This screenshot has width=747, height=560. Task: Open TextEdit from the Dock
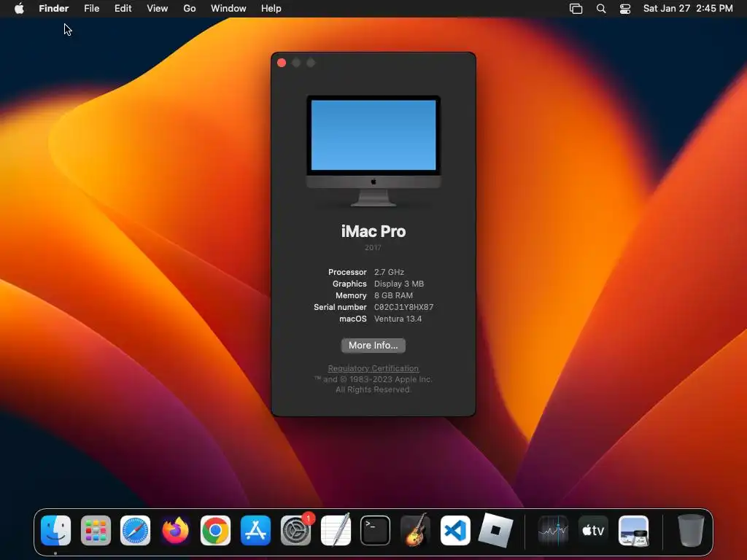(x=336, y=531)
